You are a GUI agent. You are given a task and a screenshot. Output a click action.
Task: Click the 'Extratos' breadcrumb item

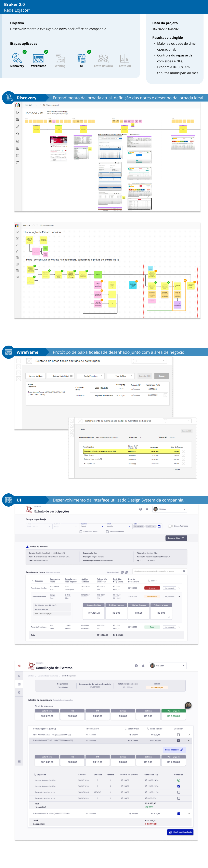pyautogui.click(x=30, y=676)
